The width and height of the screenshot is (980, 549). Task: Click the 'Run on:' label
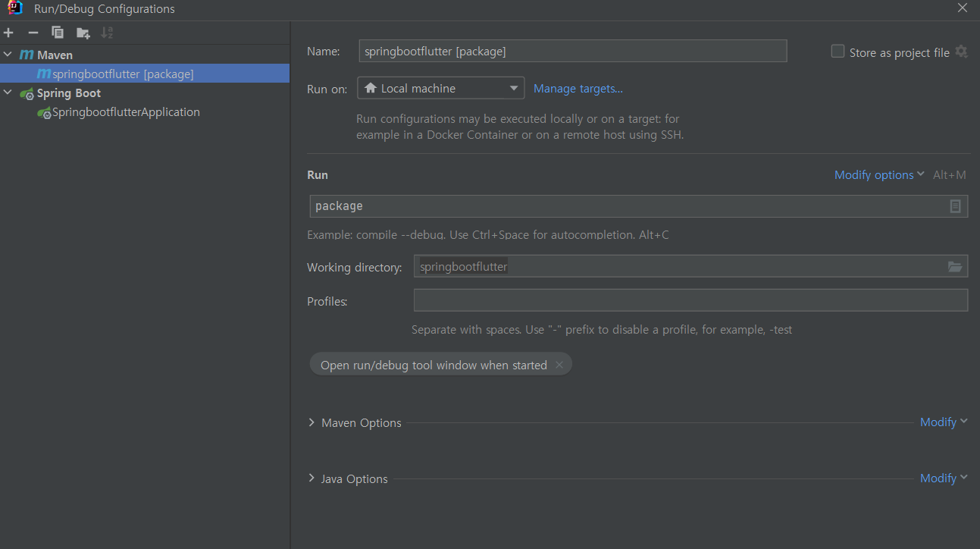[327, 89]
